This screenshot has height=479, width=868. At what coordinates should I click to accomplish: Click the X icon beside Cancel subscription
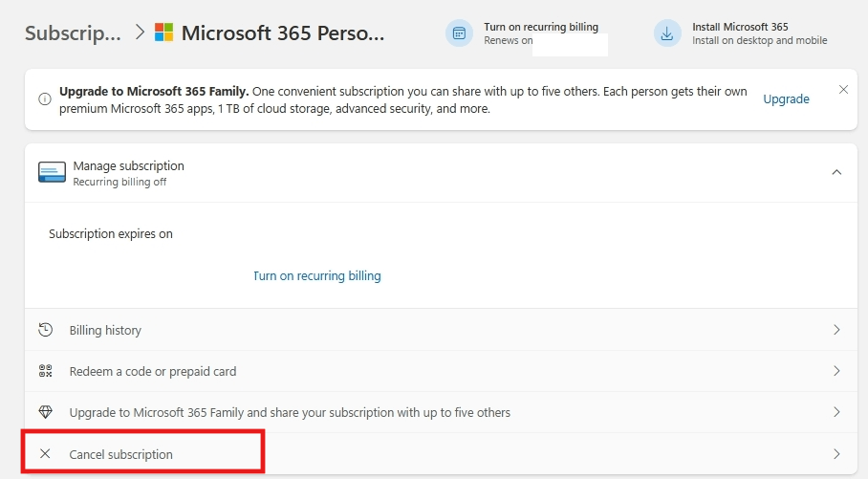pos(45,453)
